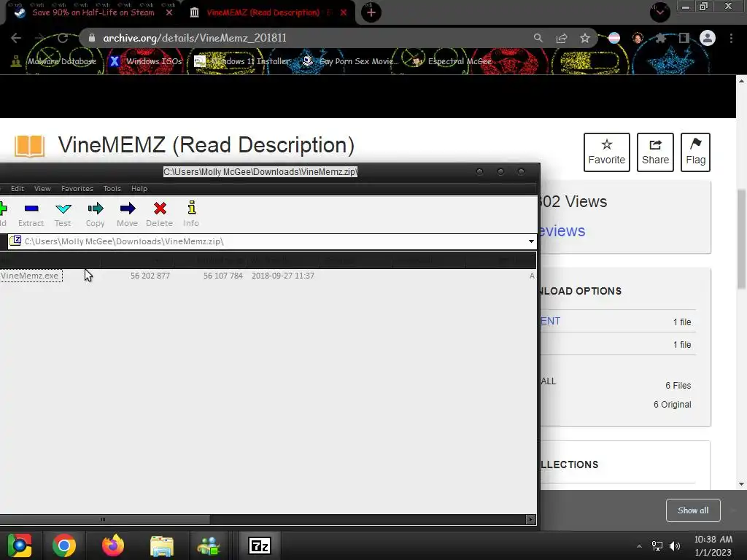Click Chrome icon in the taskbar

click(x=64, y=545)
